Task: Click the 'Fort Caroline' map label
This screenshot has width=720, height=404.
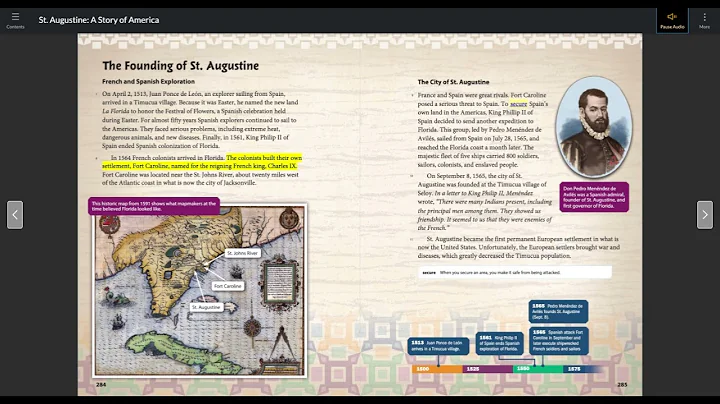Action: tap(227, 286)
